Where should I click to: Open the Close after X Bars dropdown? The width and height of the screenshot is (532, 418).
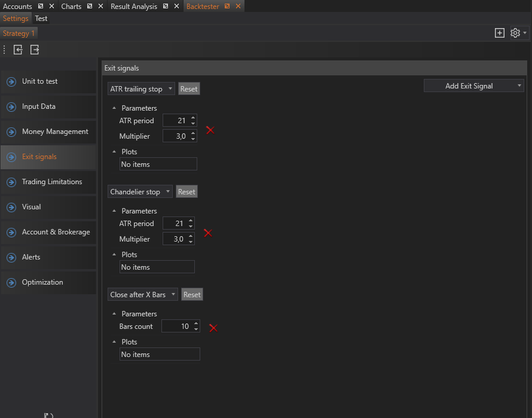pos(143,295)
